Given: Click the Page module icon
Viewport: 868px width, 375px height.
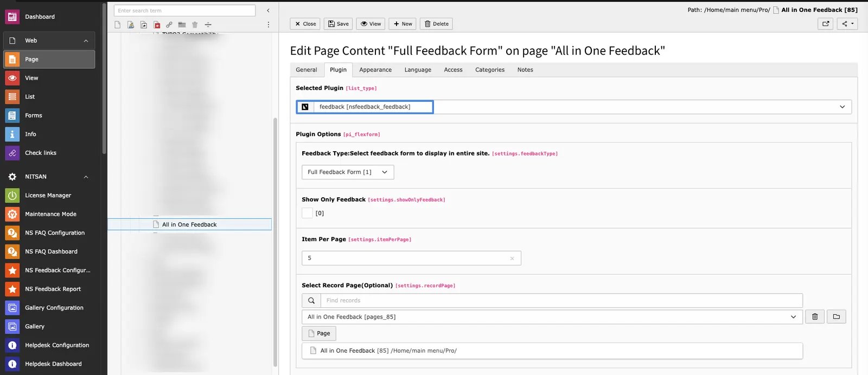Looking at the screenshot, I should (12, 59).
